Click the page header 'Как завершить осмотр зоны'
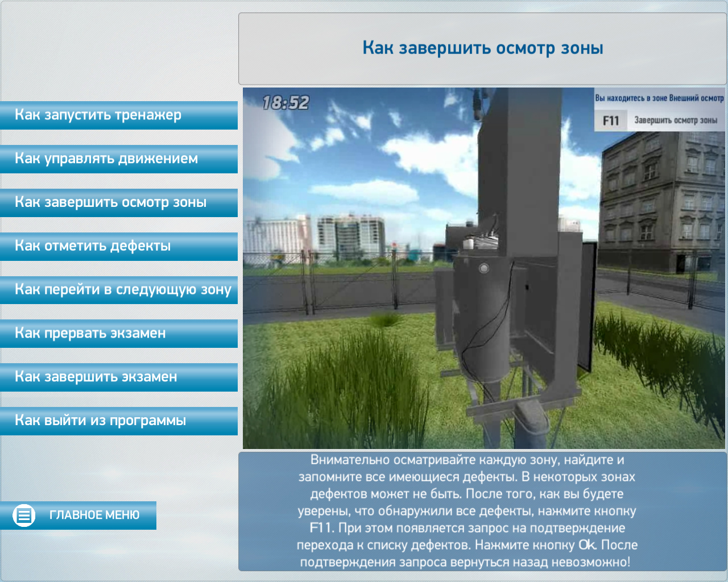The width and height of the screenshot is (728, 582). point(482,48)
